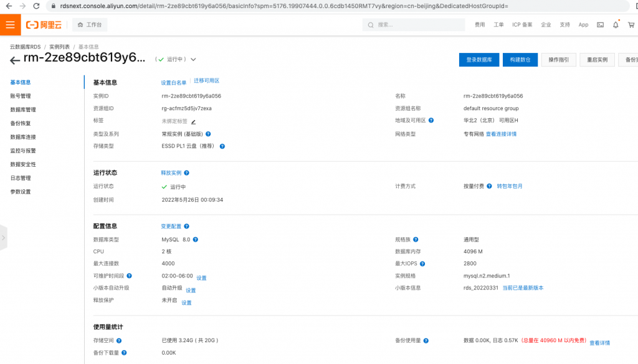Image resolution: width=638 pixels, height=364 pixels.
Task: Click the site lock icon in address bar
Action: (54, 6)
